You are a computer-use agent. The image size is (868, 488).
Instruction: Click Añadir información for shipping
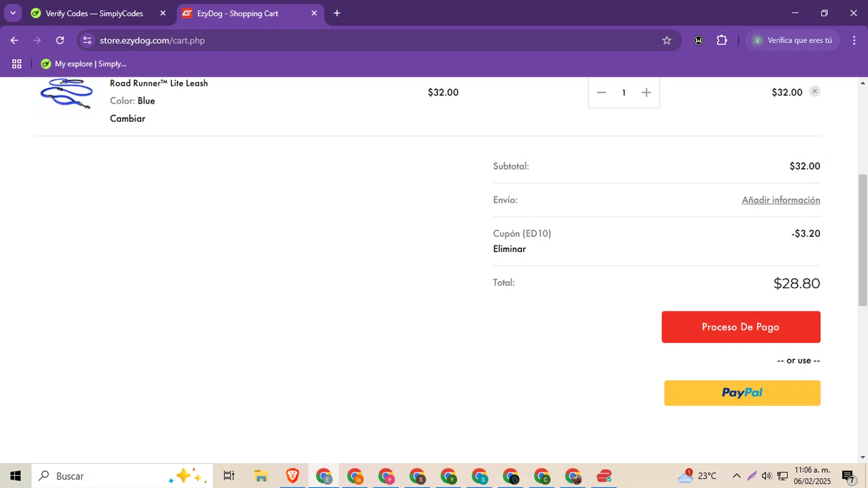tap(781, 200)
